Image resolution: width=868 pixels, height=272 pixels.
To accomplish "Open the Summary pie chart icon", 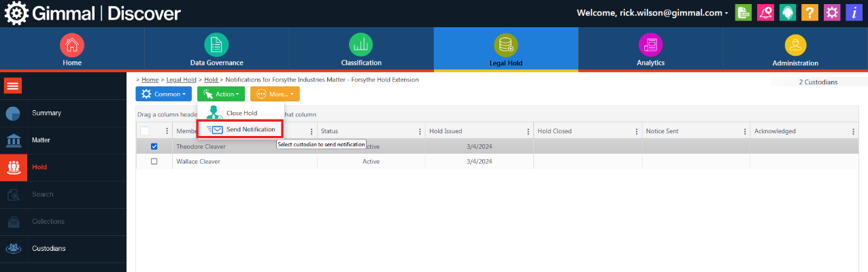I will [x=13, y=113].
